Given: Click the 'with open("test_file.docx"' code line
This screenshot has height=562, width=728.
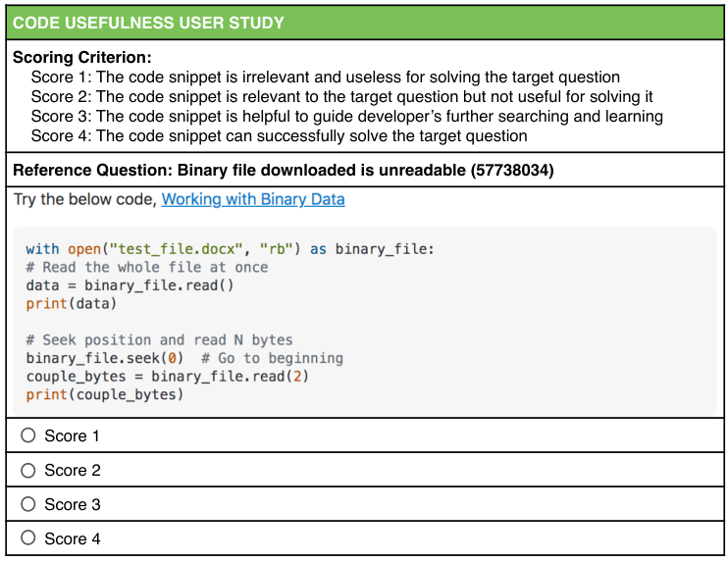Looking at the screenshot, I should pos(230,249).
